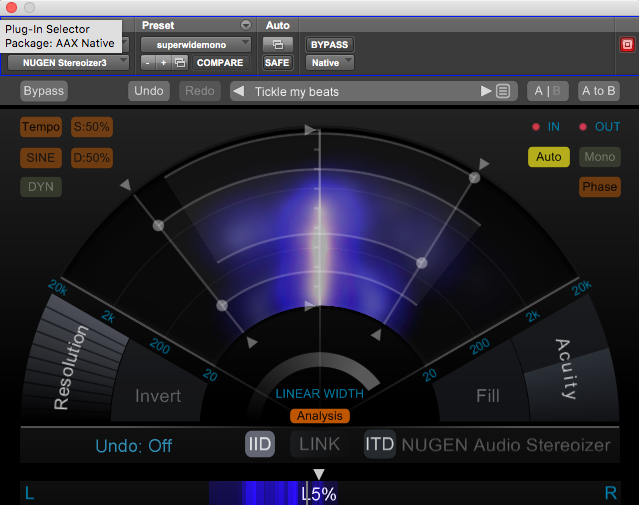Click the top center triangle handle
The image size is (639, 505).
point(310,130)
